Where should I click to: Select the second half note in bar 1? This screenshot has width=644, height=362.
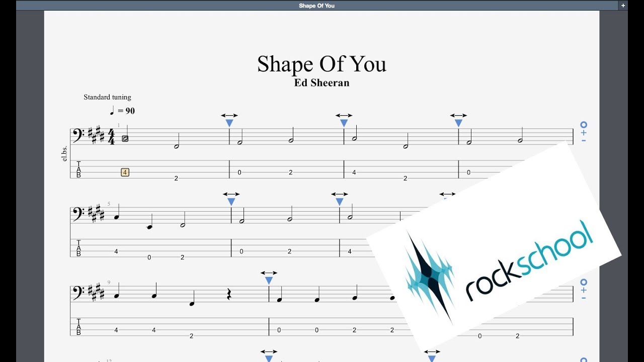pos(177,146)
